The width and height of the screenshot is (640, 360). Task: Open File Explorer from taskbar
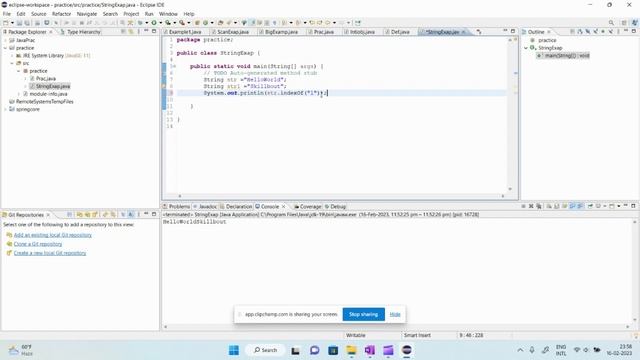(351, 350)
